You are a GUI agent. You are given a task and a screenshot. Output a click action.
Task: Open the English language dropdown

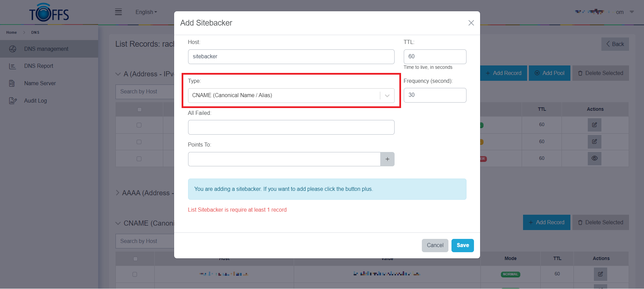click(x=146, y=12)
